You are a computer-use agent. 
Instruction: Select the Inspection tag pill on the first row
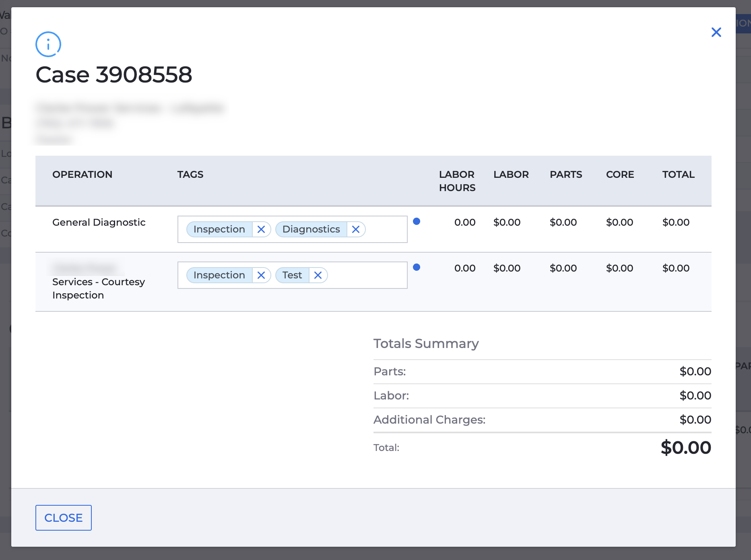pos(219,229)
